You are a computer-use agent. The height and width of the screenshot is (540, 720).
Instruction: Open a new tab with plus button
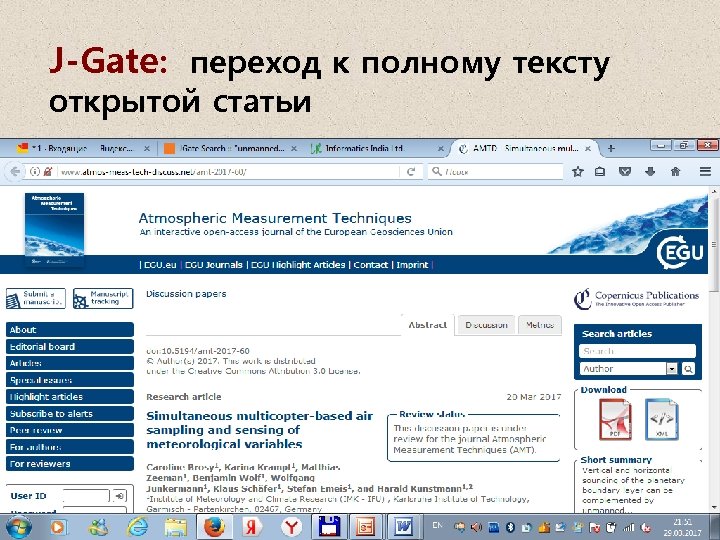tap(611, 148)
